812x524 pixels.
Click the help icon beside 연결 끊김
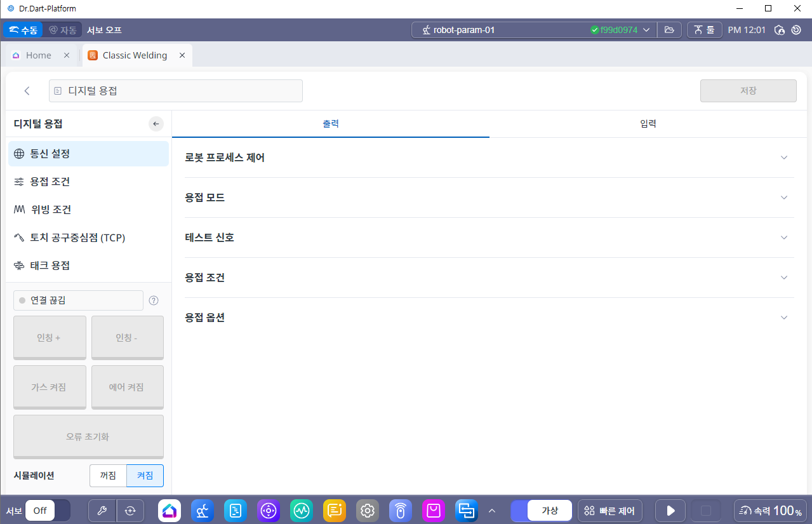pos(153,300)
